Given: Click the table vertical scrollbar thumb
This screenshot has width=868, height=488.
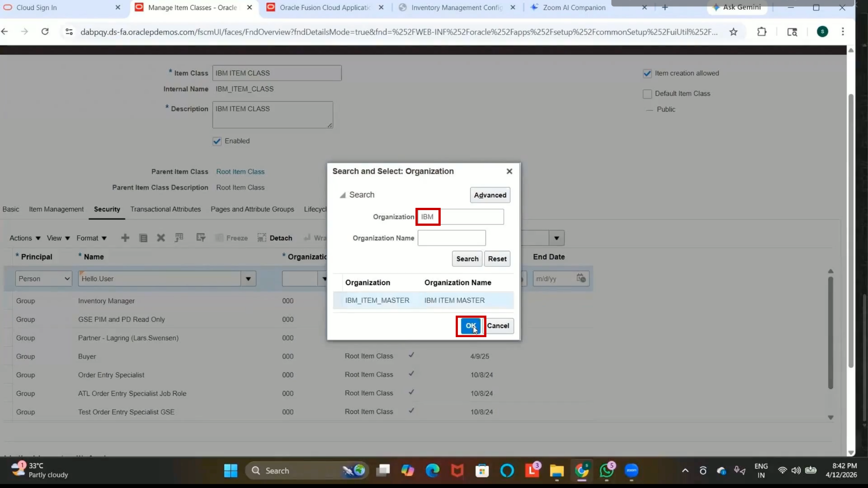Looking at the screenshot, I should [830, 332].
